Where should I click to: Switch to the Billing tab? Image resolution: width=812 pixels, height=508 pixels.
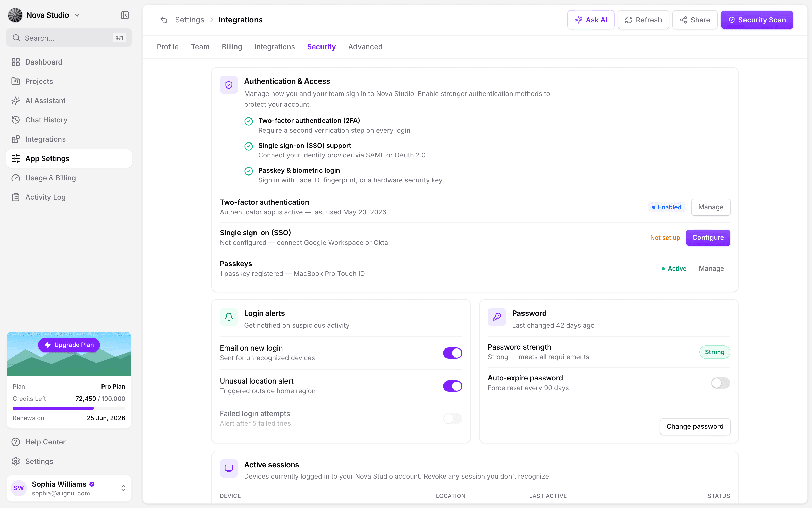232,47
